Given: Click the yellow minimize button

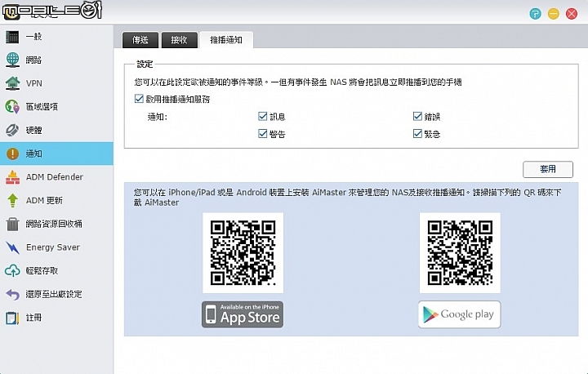Looking at the screenshot, I should [554, 14].
